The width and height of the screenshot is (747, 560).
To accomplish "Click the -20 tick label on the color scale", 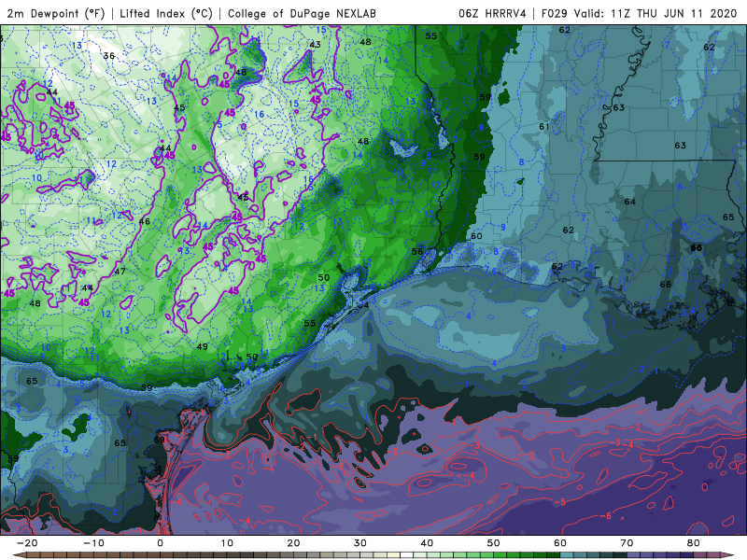I will (27, 543).
